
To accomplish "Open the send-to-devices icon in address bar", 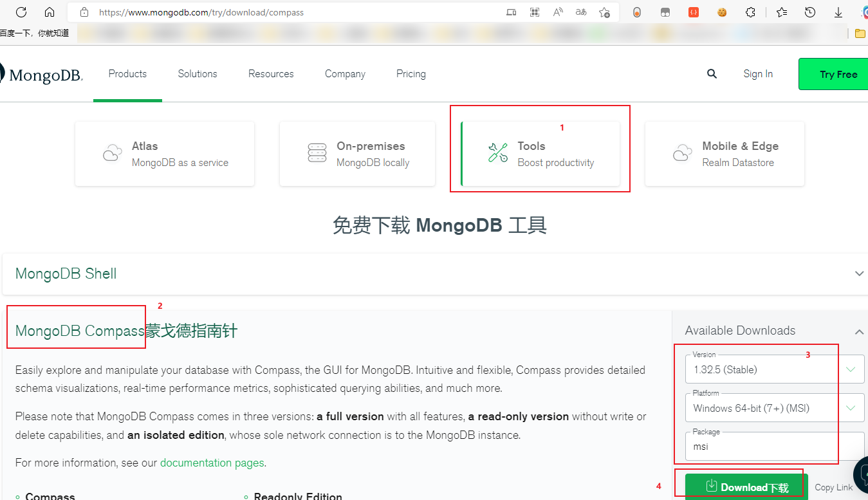I will pyautogui.click(x=511, y=12).
